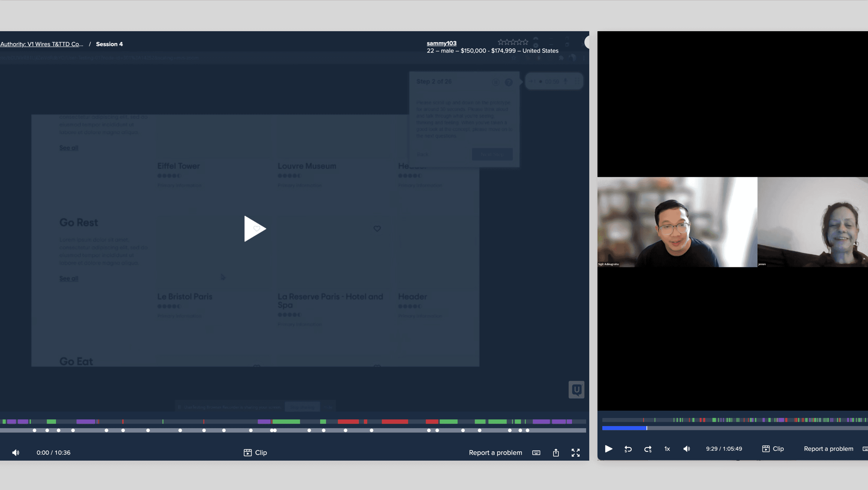Screen dimensions: 868x490
Task: Click the Clip button in left player
Action: coord(255,452)
